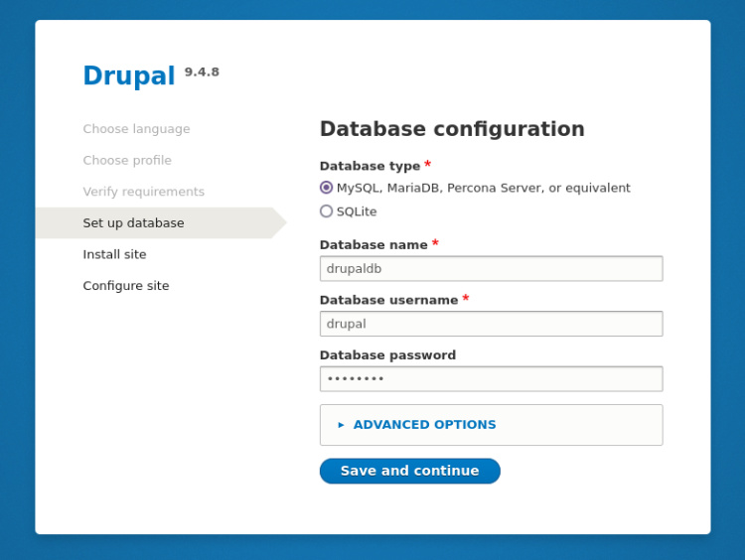Click the Database configuration heading

[x=452, y=129]
